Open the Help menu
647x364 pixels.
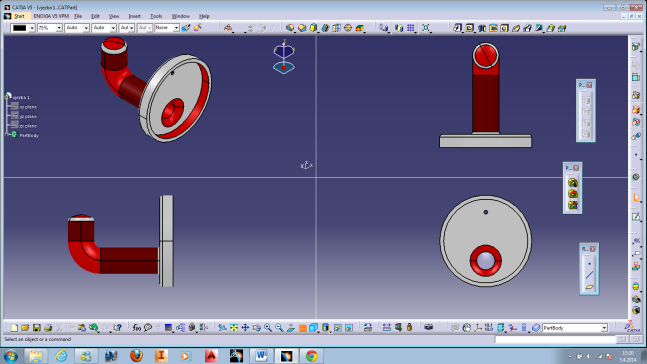[x=204, y=16]
